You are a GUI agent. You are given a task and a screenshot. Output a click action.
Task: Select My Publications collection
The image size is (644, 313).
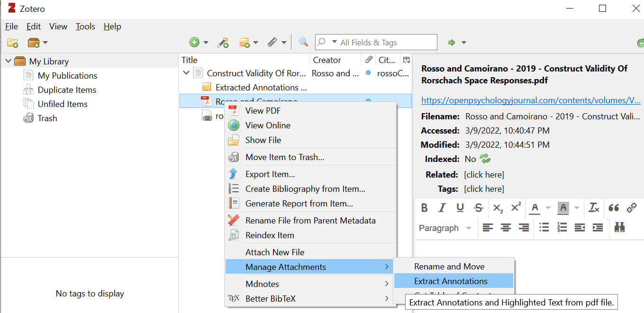pos(67,76)
